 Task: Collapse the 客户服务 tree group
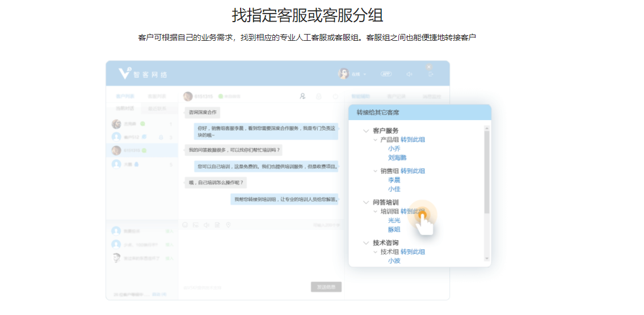(366, 131)
